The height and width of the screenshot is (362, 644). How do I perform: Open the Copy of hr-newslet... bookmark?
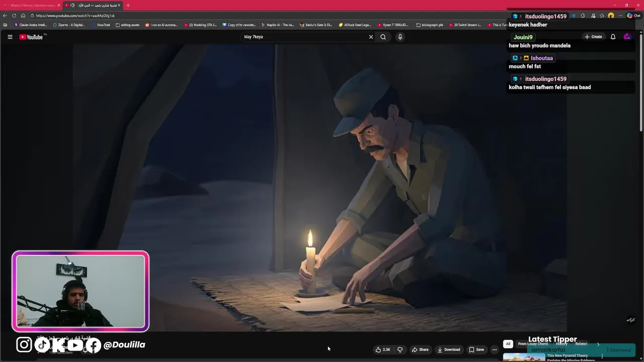(x=239, y=25)
